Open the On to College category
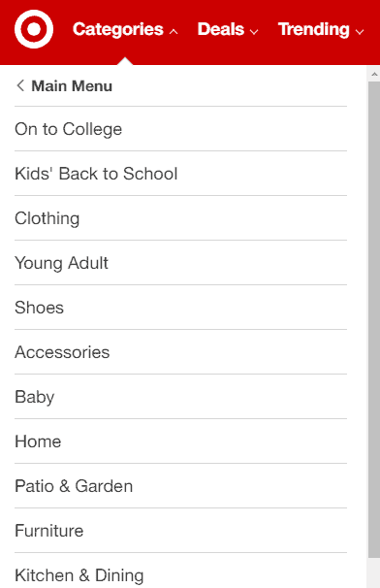Viewport: 380px width, 588px height. click(x=180, y=129)
